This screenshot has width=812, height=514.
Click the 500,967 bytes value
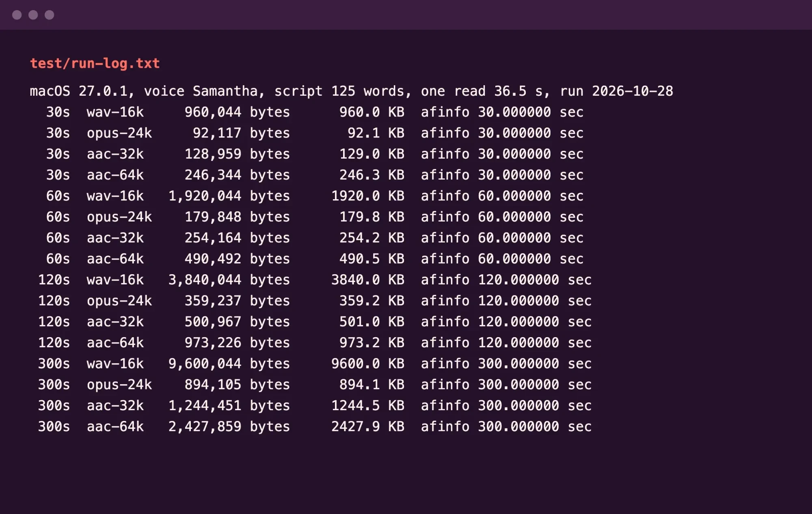(x=238, y=322)
